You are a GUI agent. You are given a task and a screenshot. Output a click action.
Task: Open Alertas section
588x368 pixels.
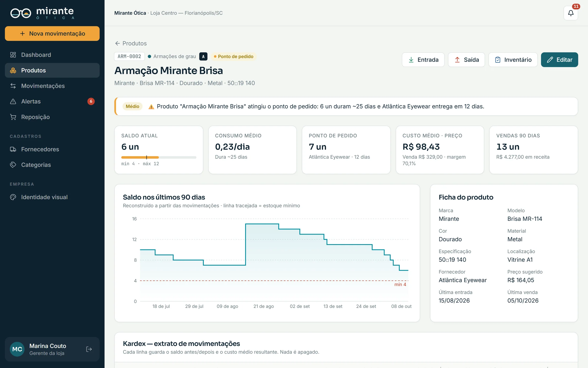[52, 101]
